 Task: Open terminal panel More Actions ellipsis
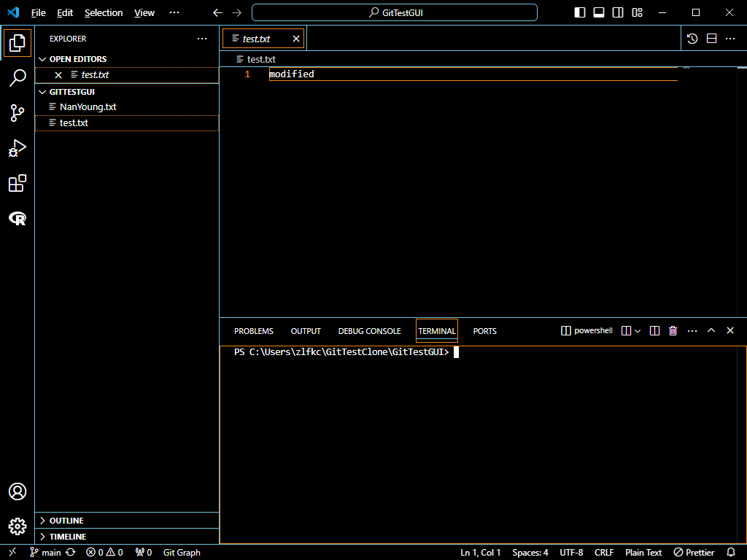click(692, 330)
